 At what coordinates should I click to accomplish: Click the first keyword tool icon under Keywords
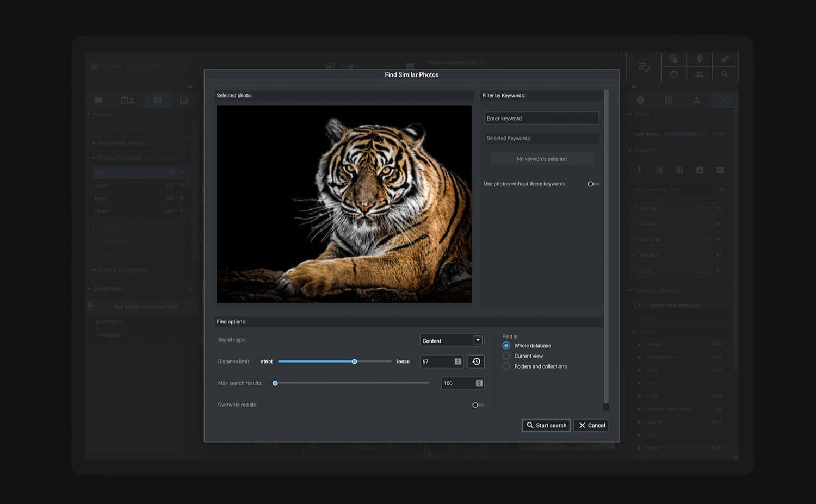[x=639, y=170]
